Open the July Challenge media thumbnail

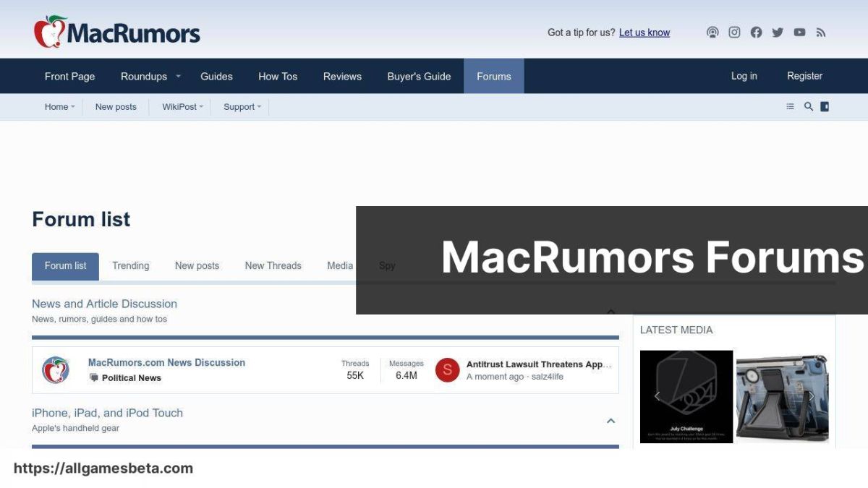(x=686, y=397)
